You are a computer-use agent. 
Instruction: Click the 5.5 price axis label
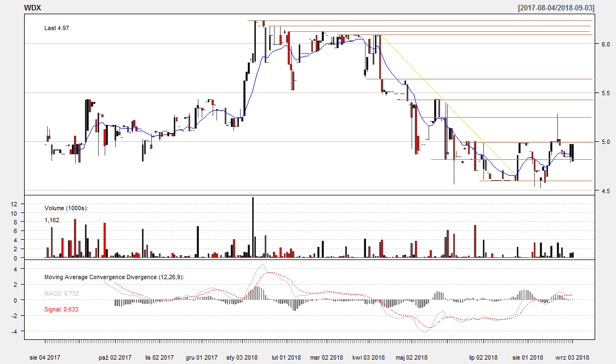click(606, 94)
